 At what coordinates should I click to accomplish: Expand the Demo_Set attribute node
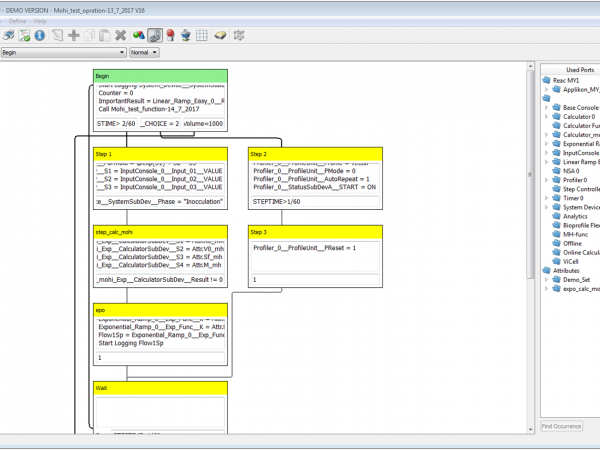tap(546, 280)
